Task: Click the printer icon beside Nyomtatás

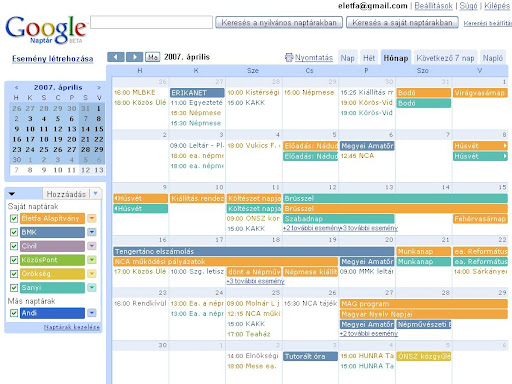Action: coord(289,57)
